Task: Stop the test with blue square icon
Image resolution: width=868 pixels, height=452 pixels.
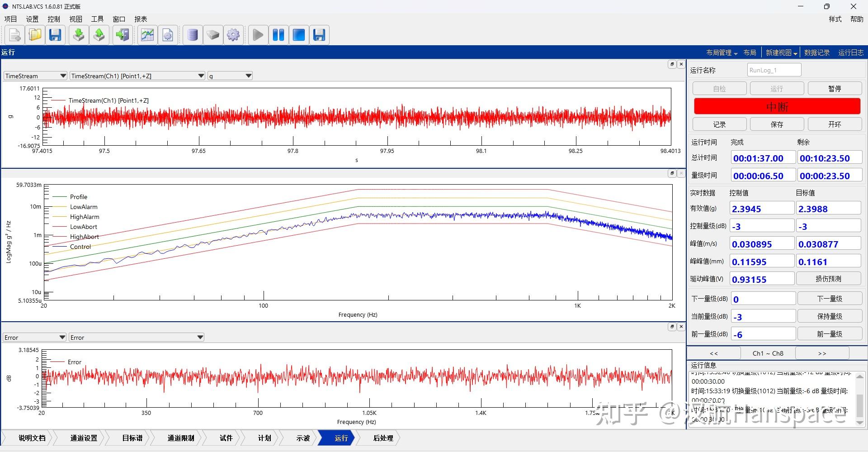Action: [299, 35]
